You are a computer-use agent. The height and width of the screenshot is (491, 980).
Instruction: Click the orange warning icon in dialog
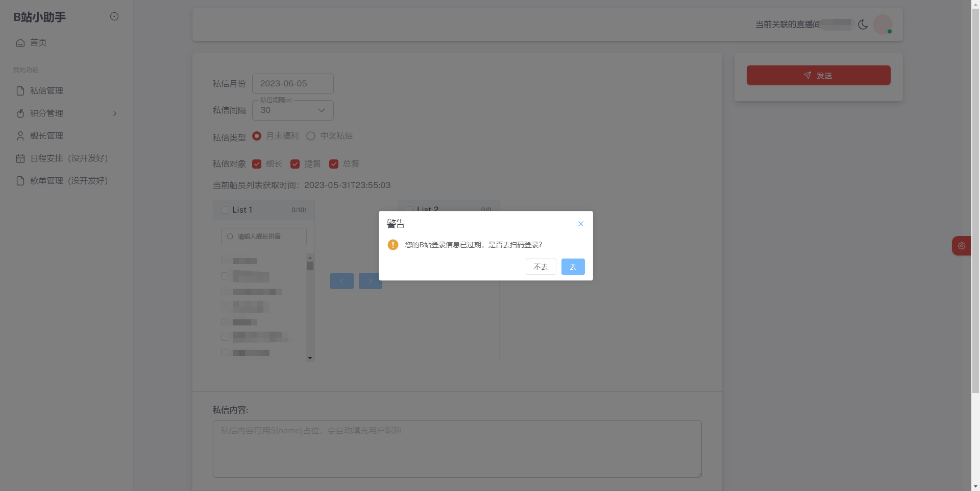tap(393, 245)
